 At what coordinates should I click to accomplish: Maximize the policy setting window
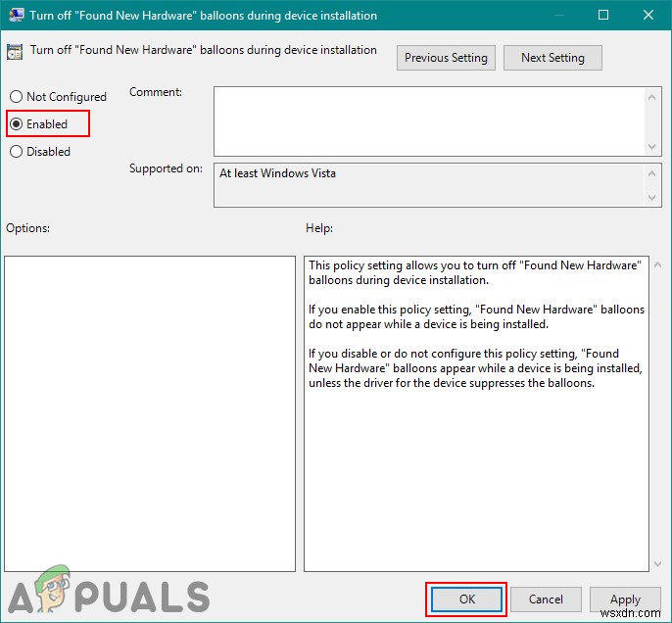[x=603, y=15]
